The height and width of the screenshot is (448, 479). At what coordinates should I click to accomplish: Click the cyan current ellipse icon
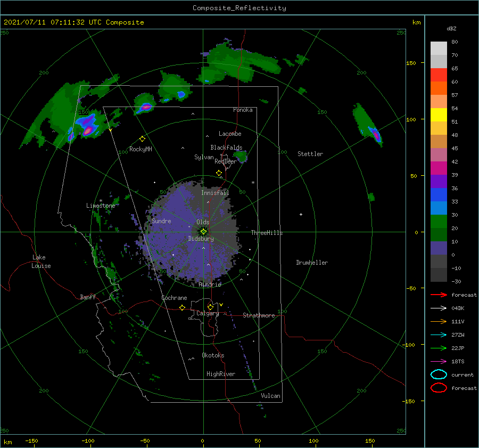tap(439, 374)
